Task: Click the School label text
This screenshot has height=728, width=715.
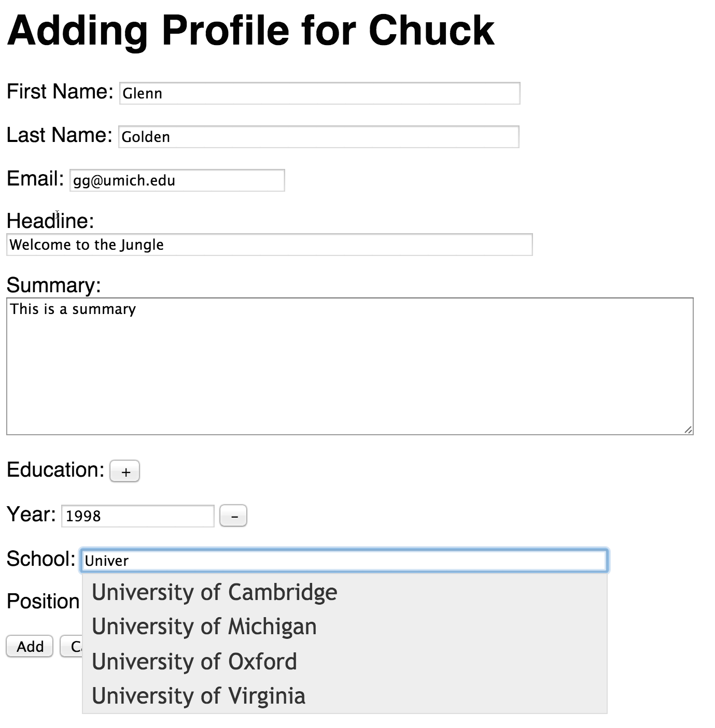Action: (41, 559)
